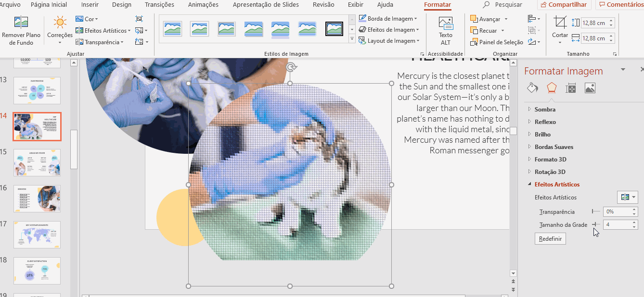Screen dimensions: 644x297
Task: Select slide 17 thumbnail
Action: (x=37, y=235)
